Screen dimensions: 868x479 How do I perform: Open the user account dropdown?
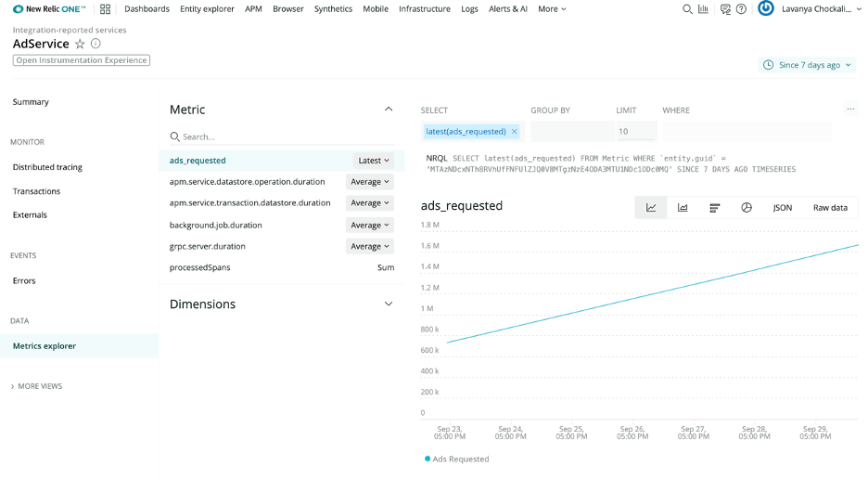(x=822, y=9)
